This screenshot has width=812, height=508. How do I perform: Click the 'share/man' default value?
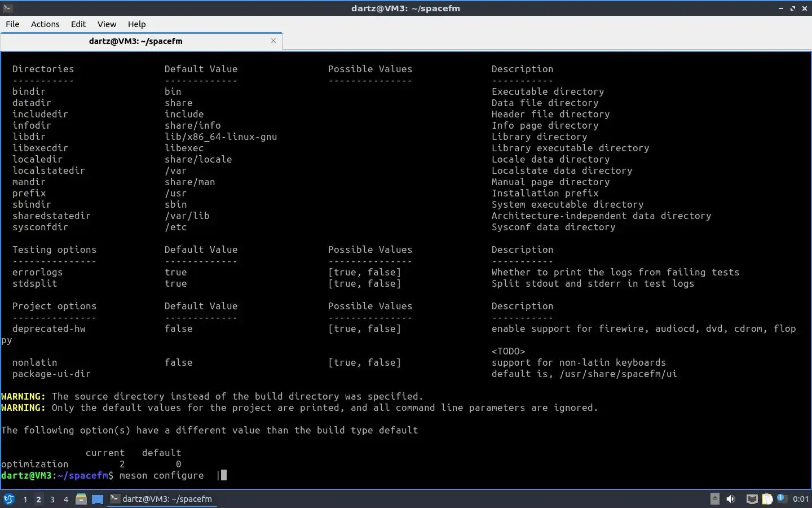tap(189, 182)
